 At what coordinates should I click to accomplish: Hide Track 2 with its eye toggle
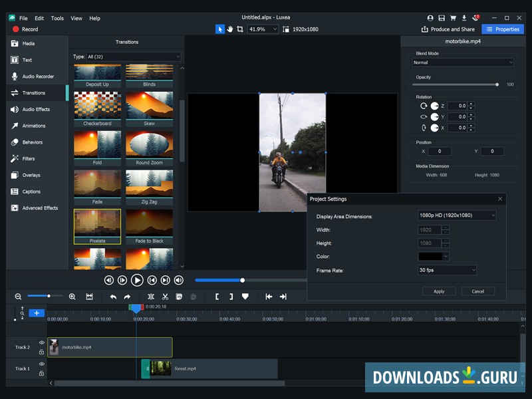click(41, 342)
